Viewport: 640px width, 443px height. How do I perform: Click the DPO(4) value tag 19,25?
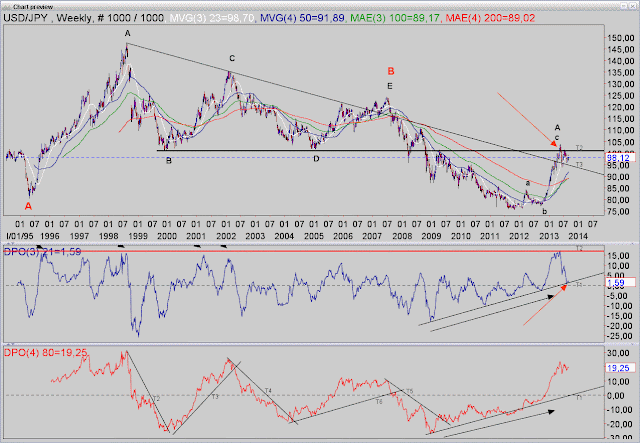(x=621, y=368)
